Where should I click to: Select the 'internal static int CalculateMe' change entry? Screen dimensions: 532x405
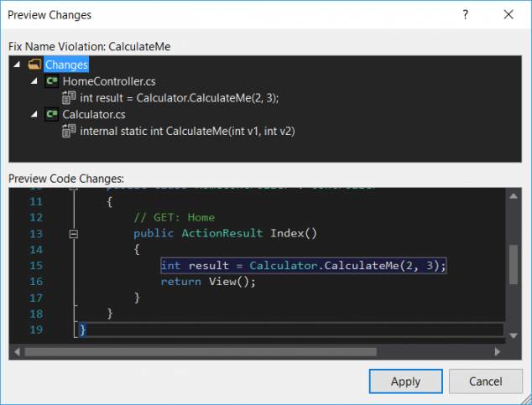187,131
